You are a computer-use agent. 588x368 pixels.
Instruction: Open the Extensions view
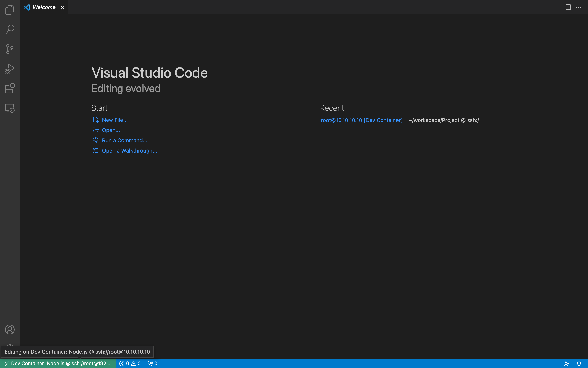pos(10,88)
